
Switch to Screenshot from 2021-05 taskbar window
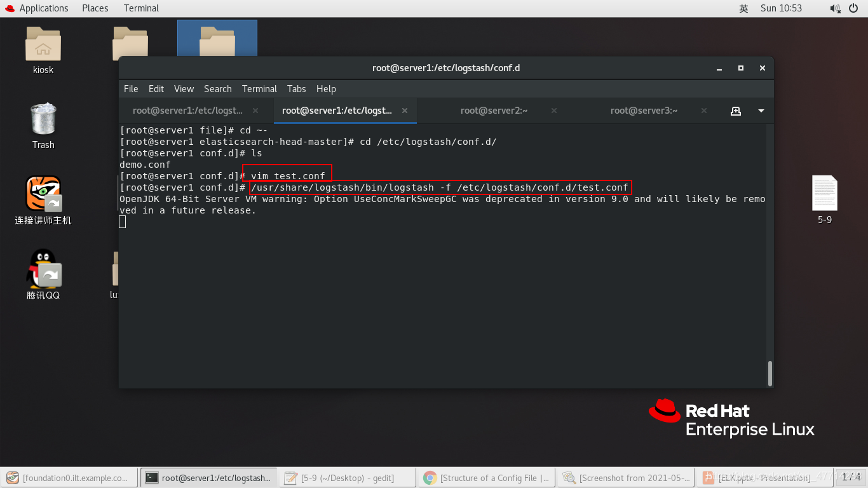point(627,478)
